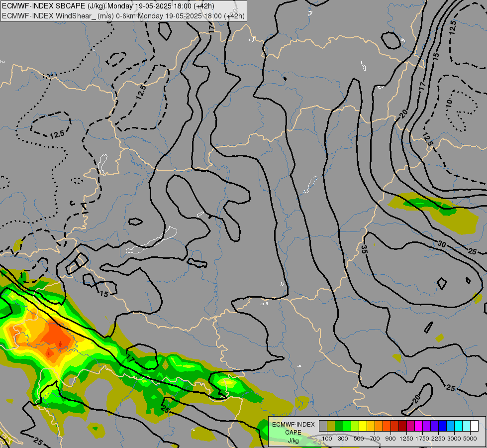Click the 15 contour label on the Adriatic coast
Viewport: 487px width, 448px height.
pyautogui.click(x=104, y=294)
